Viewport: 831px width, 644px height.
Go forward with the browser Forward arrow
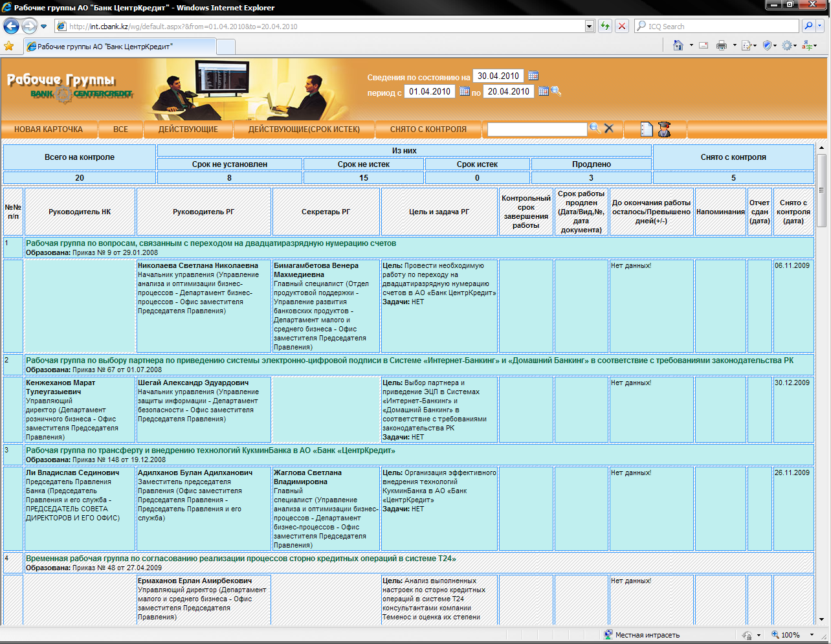tap(29, 26)
